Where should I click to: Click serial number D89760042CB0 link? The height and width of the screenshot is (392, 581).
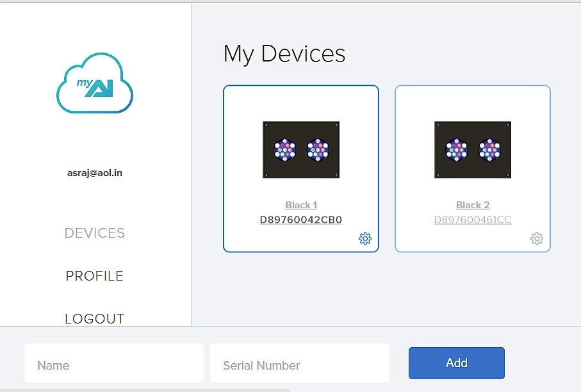(x=301, y=220)
